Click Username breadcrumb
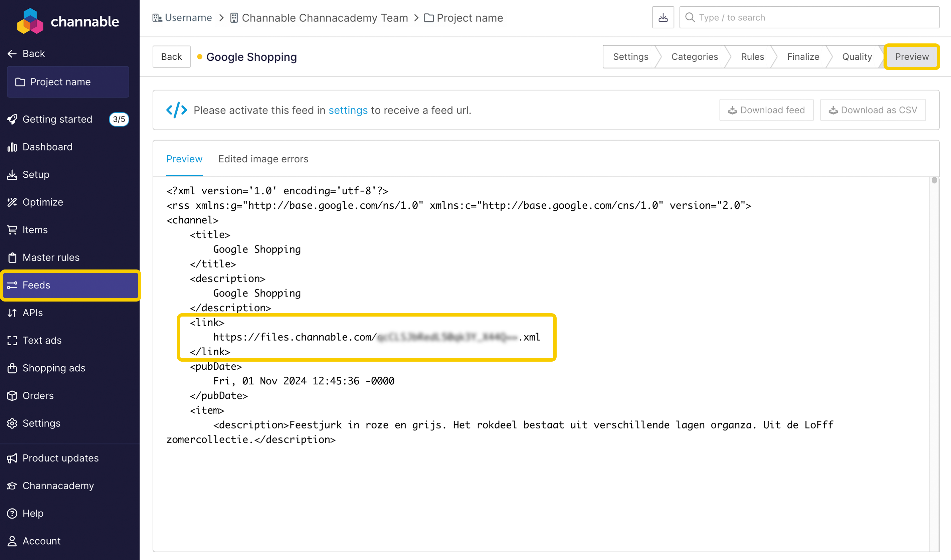Screen dimensions: 951x560 click(182, 18)
